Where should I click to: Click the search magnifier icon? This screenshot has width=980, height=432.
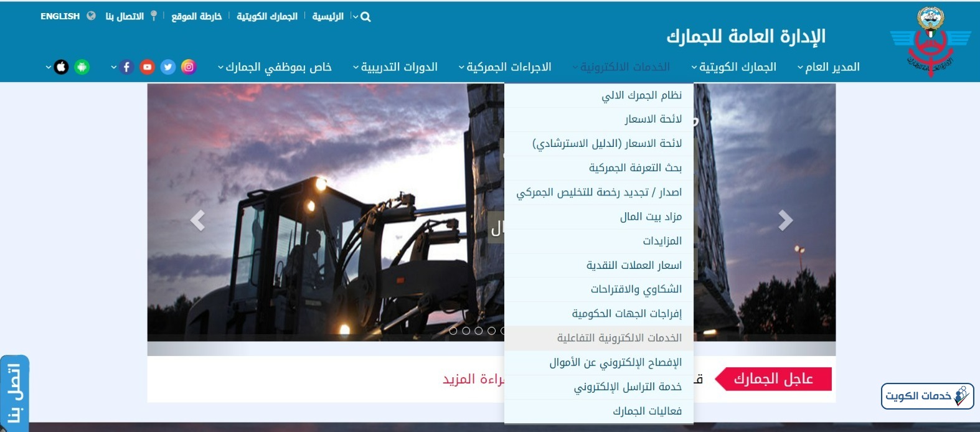[x=365, y=17]
